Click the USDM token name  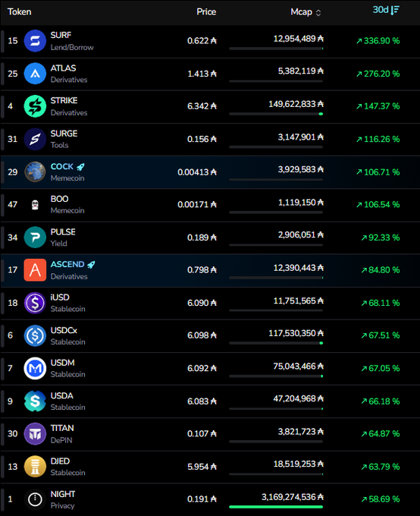click(x=62, y=363)
